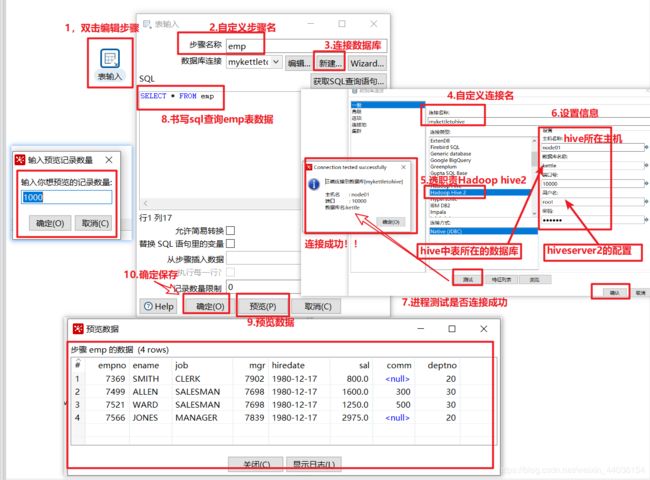Click the 从步骤插入数据 field
The height and width of the screenshot is (480, 650).
263,259
